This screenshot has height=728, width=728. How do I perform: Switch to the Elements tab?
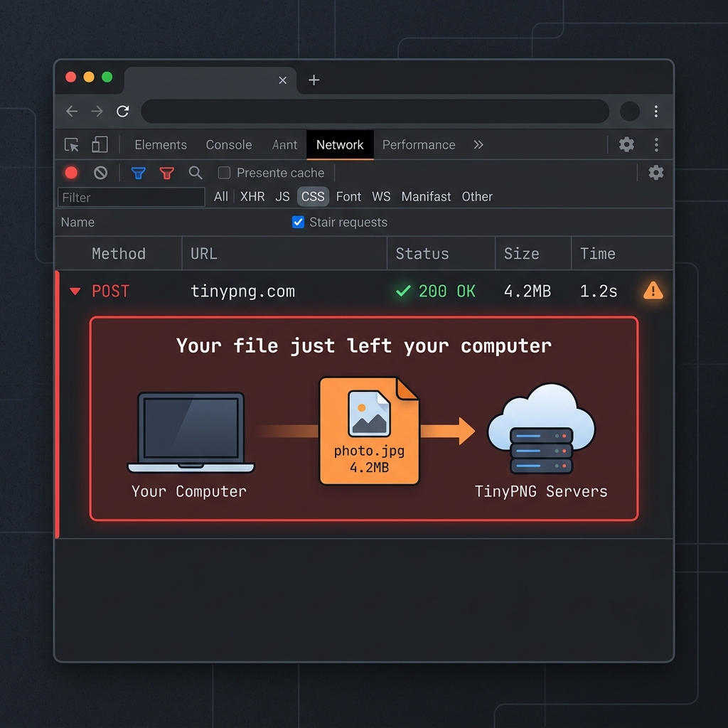[161, 145]
